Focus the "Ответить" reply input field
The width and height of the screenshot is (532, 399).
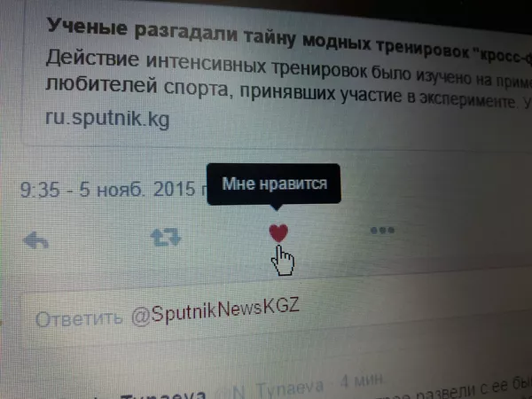277,314
